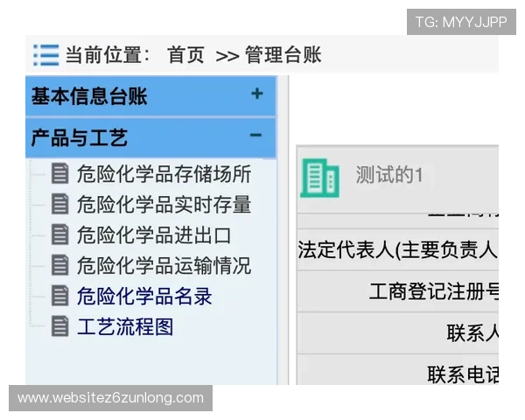Click document icon of 危险化学品名录
This screenshot has height=420, width=525.
coord(59,296)
